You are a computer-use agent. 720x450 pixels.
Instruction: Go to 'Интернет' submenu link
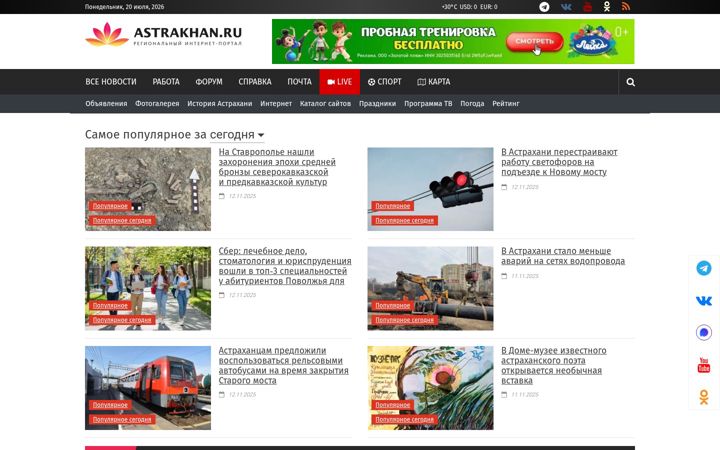tap(276, 104)
